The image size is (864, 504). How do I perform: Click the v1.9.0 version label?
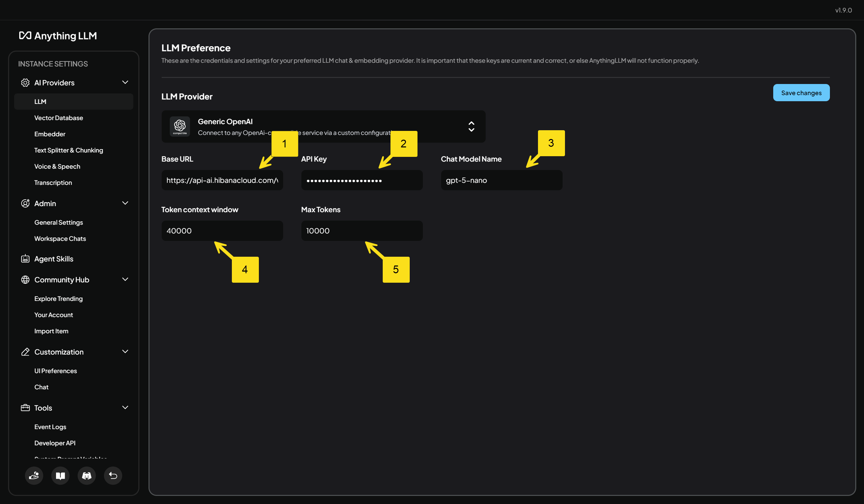[843, 10]
